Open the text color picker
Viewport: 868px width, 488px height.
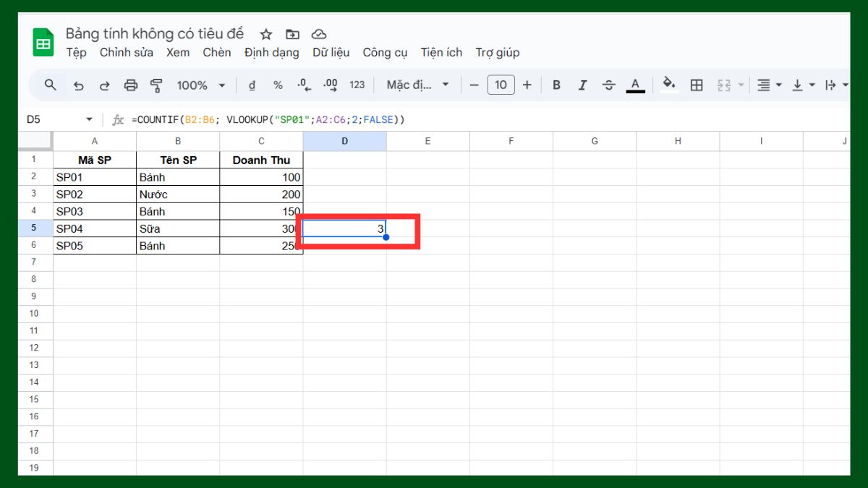point(635,85)
